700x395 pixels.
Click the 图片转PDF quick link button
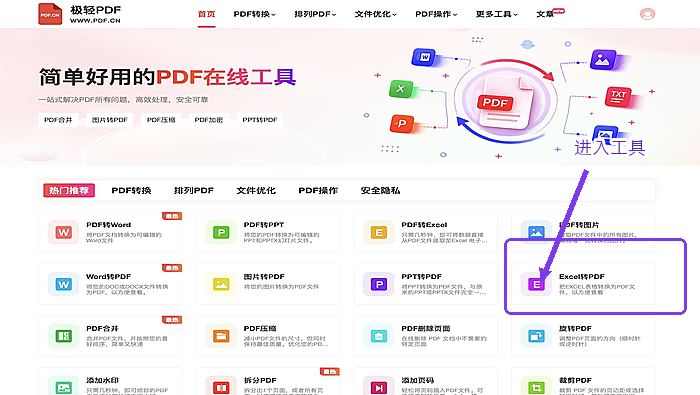(110, 120)
